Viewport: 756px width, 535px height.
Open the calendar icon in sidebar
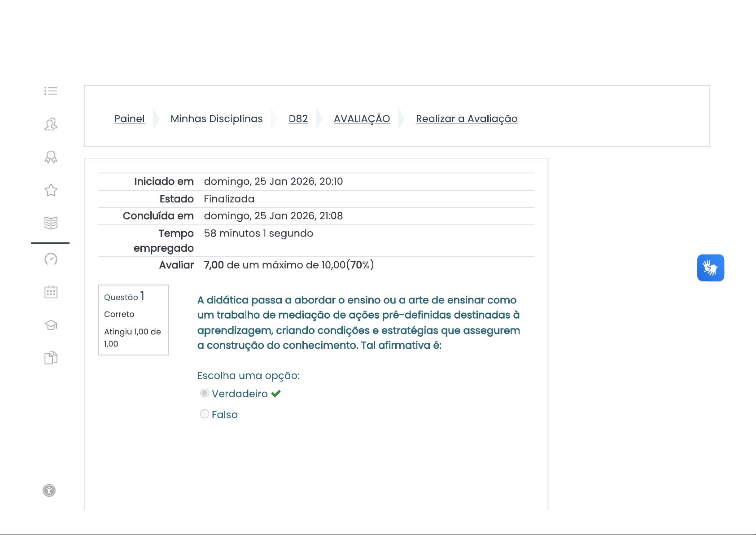tap(51, 292)
